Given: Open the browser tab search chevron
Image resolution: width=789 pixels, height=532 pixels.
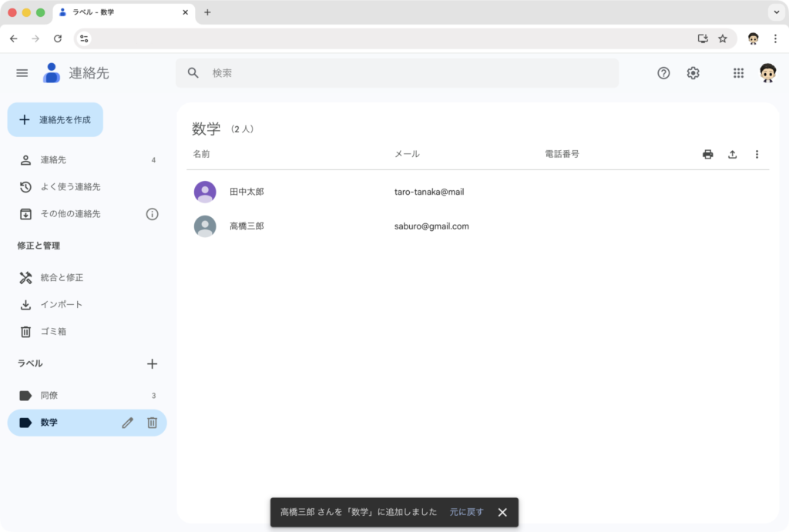Looking at the screenshot, I should (x=776, y=12).
